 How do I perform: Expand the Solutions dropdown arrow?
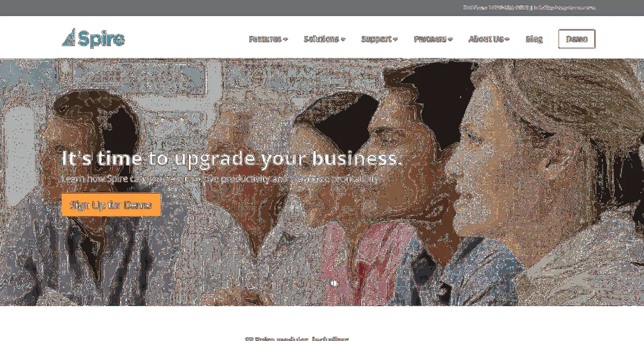pos(343,39)
